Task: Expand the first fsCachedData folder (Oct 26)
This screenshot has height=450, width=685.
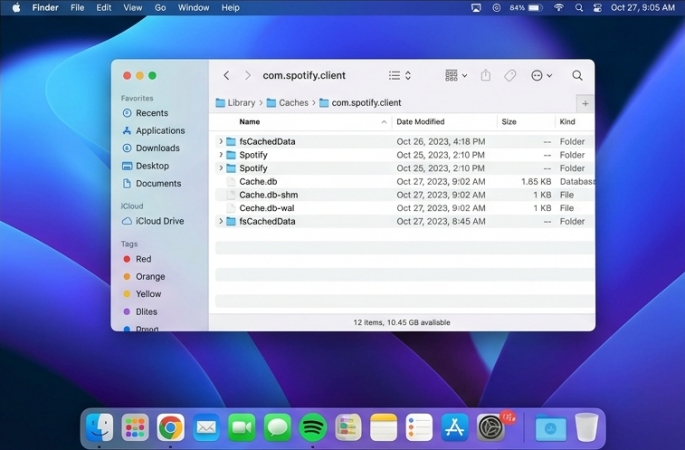Action: (x=221, y=141)
